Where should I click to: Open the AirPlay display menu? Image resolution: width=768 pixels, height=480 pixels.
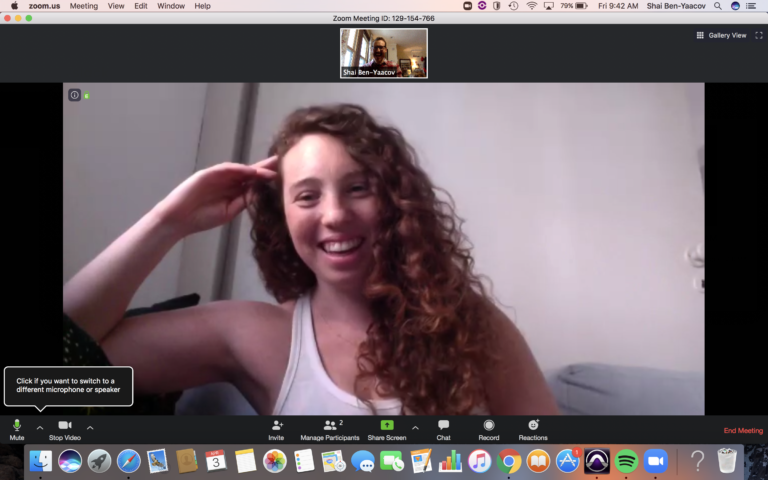point(549,6)
